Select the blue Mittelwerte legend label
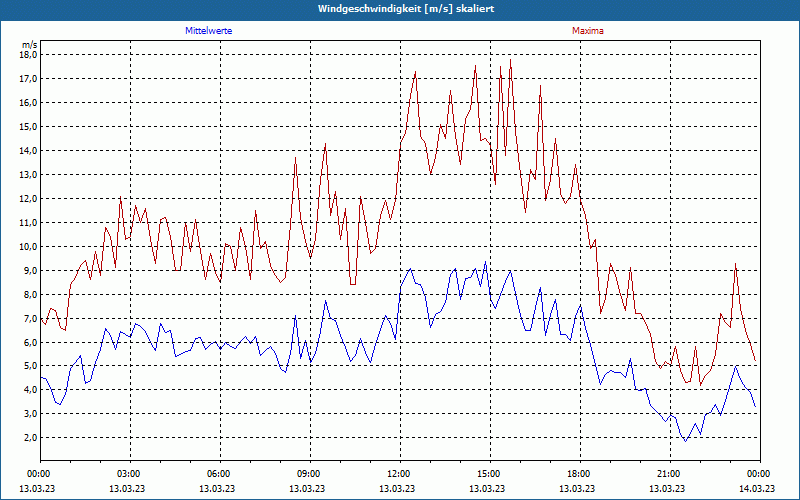The image size is (800, 500). coord(209,31)
